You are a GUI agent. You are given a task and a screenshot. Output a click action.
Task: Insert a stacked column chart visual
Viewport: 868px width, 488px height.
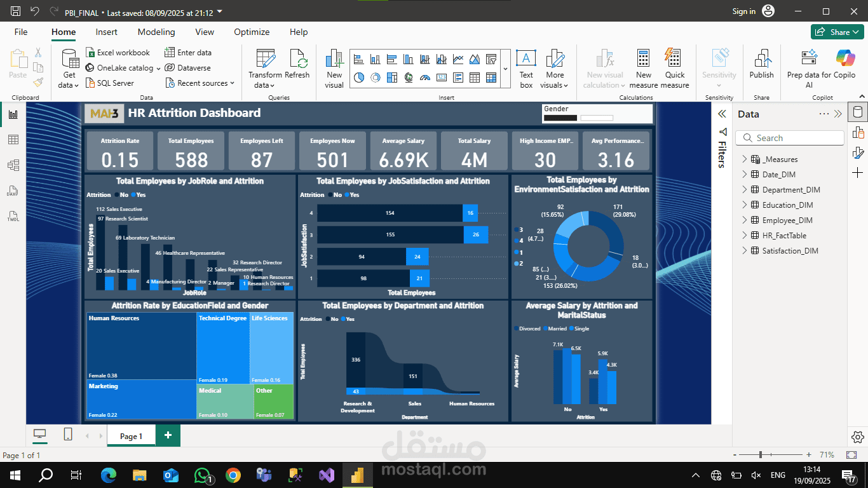point(375,60)
